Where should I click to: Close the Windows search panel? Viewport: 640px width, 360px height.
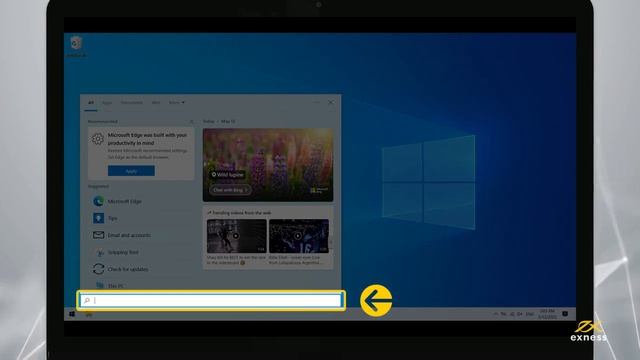(331, 102)
